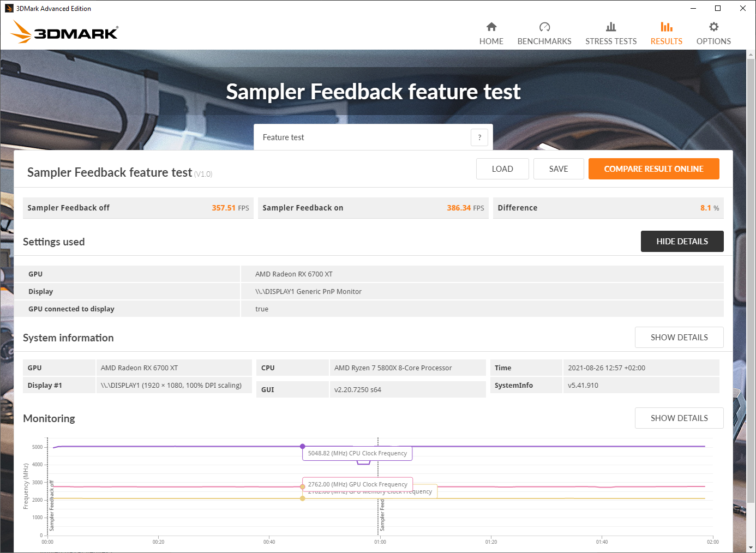Click the Results bar chart icon
This screenshot has width=756, height=553.
coord(667,27)
